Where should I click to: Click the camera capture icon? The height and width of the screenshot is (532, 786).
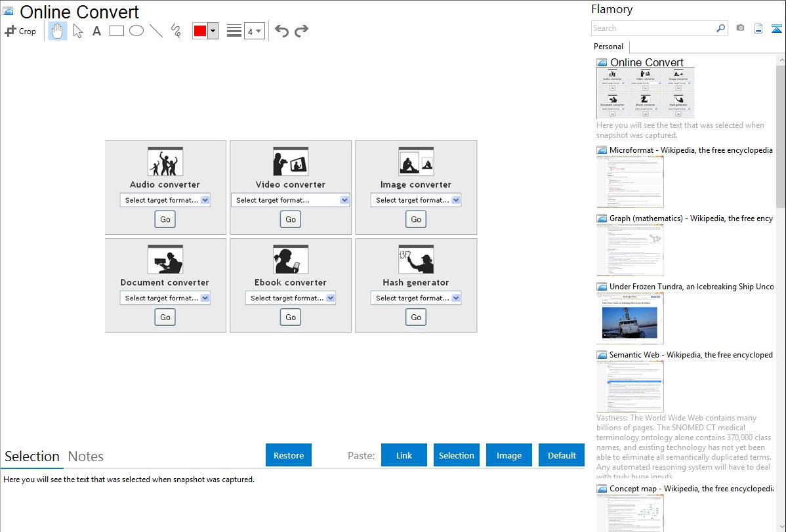(x=740, y=28)
